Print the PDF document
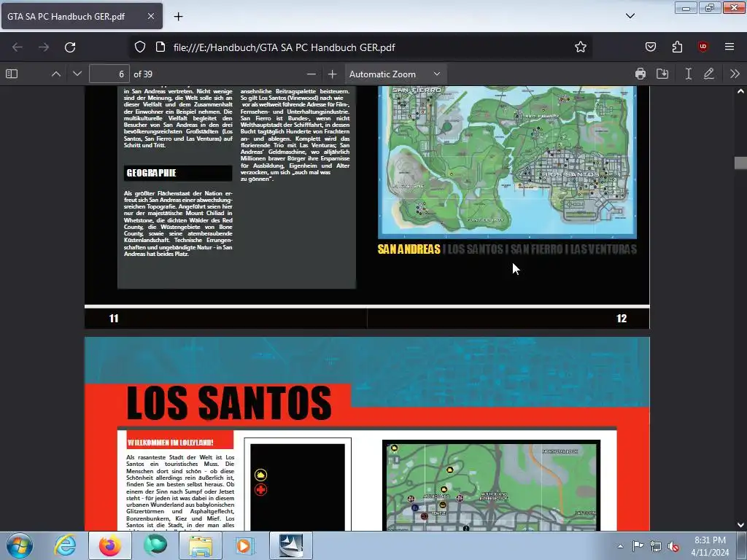The width and height of the screenshot is (747, 560). coord(640,74)
